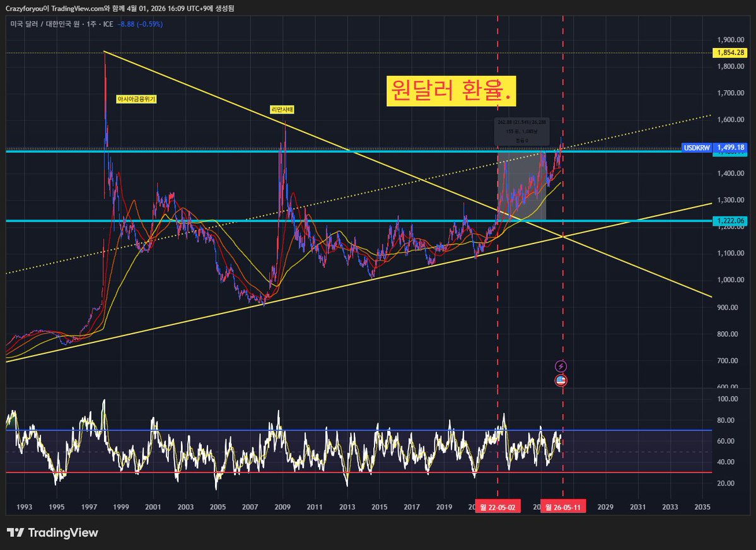
Task: Click the 월 26-05-11 date marker
Action: click(x=562, y=507)
